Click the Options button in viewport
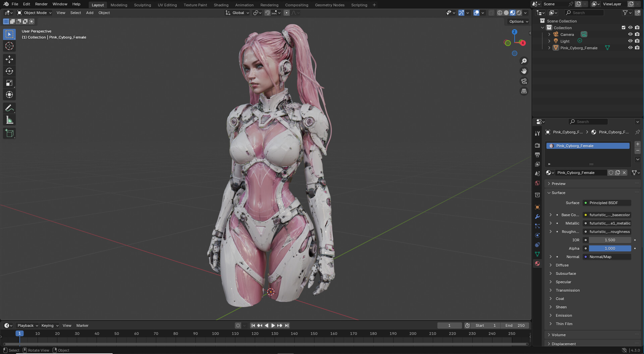 pyautogui.click(x=519, y=21)
